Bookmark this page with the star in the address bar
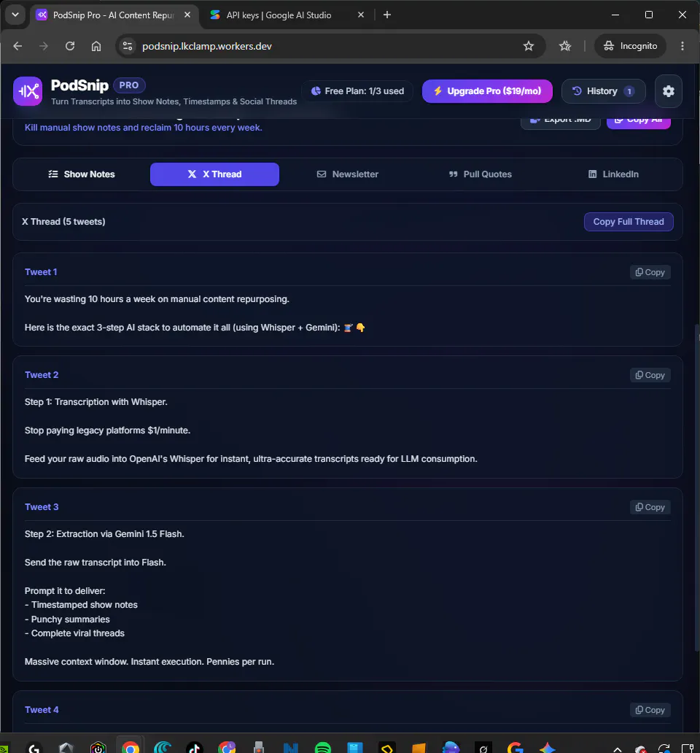 pyautogui.click(x=528, y=46)
